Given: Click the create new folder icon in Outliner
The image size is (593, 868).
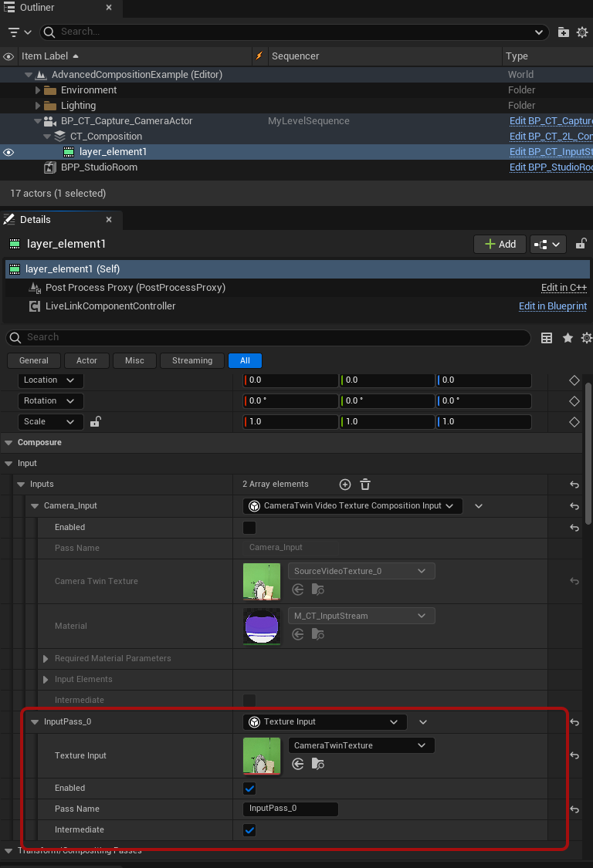Looking at the screenshot, I should click(563, 32).
